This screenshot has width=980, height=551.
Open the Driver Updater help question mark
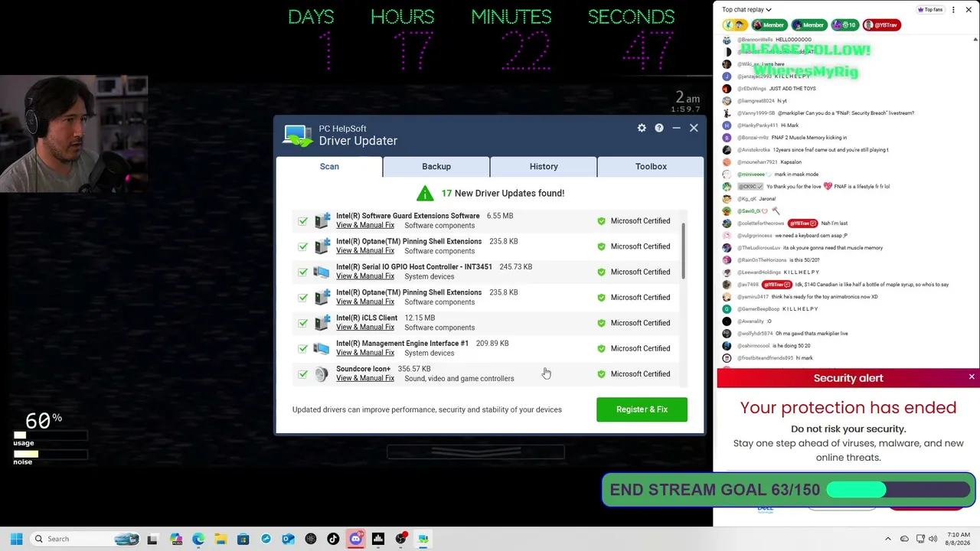[659, 128]
